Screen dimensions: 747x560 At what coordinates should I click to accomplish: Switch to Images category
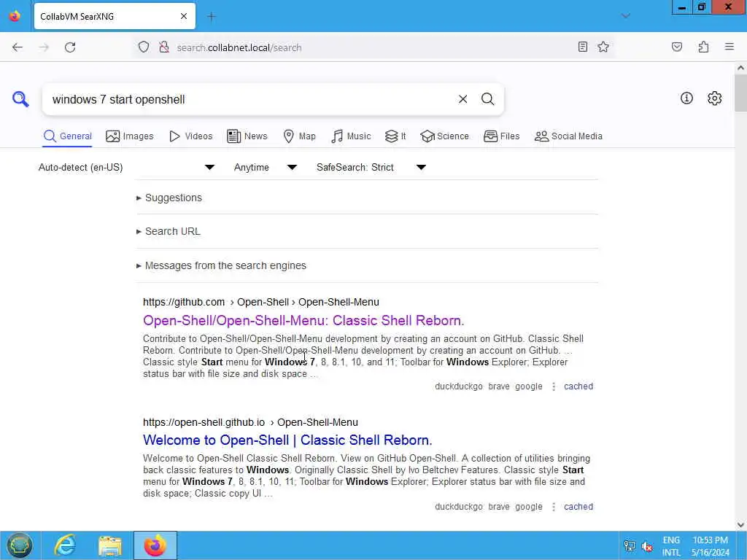click(x=130, y=136)
